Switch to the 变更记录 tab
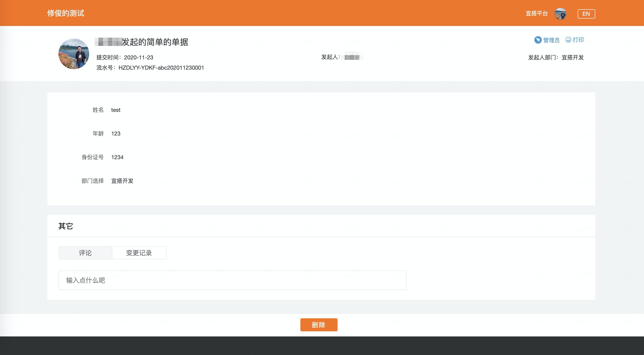This screenshot has width=644, height=355. click(139, 253)
